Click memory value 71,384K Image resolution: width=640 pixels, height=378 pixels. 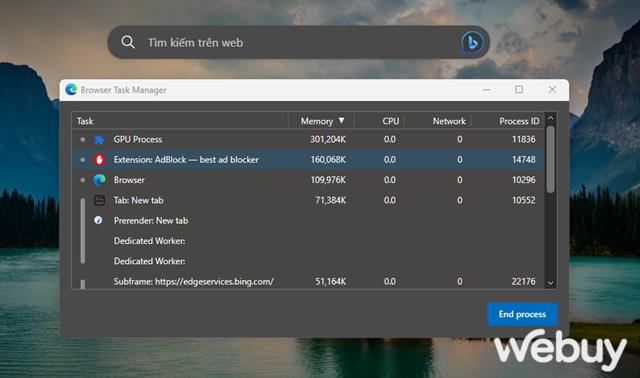[x=331, y=200]
